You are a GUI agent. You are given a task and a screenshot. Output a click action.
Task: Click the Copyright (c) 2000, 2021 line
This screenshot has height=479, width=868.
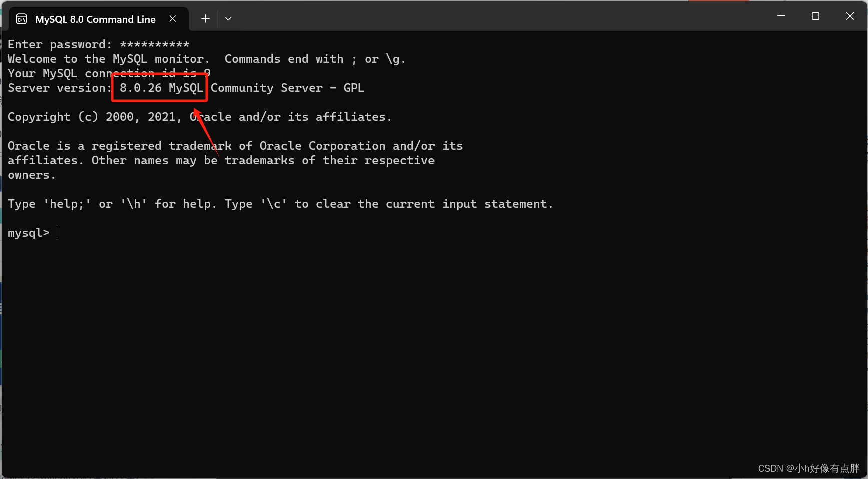pyautogui.click(x=199, y=117)
